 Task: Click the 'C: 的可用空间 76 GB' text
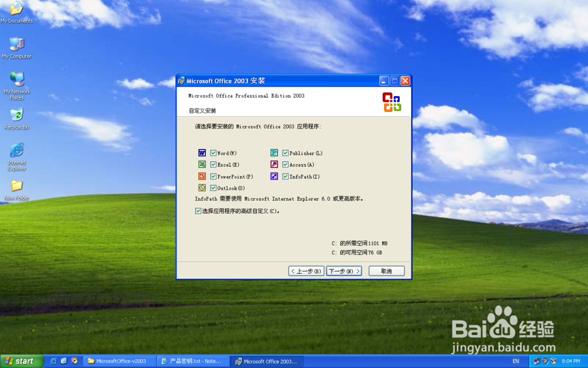[x=357, y=253]
